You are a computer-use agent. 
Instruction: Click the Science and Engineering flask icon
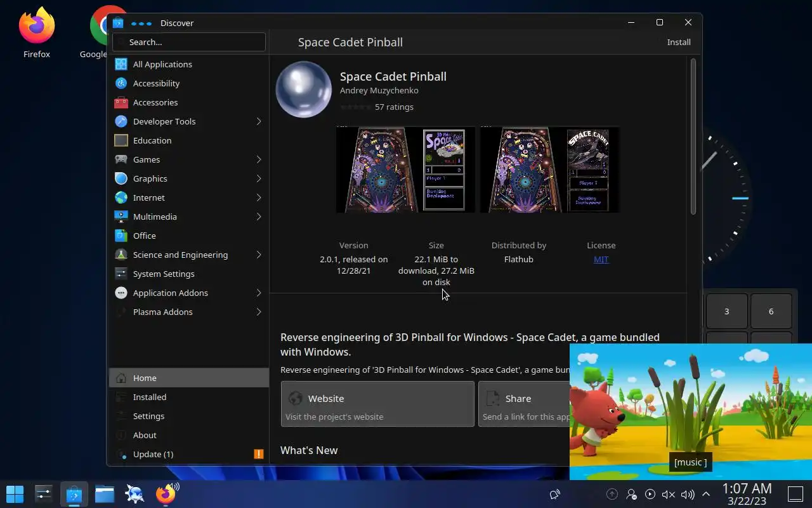point(121,255)
